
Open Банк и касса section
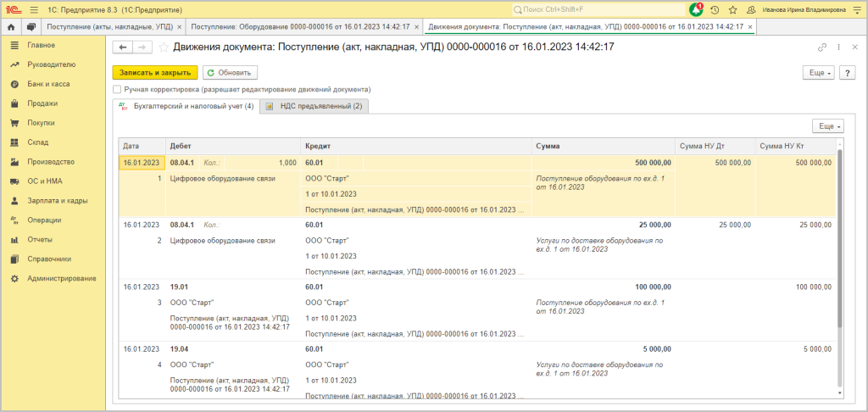click(48, 84)
